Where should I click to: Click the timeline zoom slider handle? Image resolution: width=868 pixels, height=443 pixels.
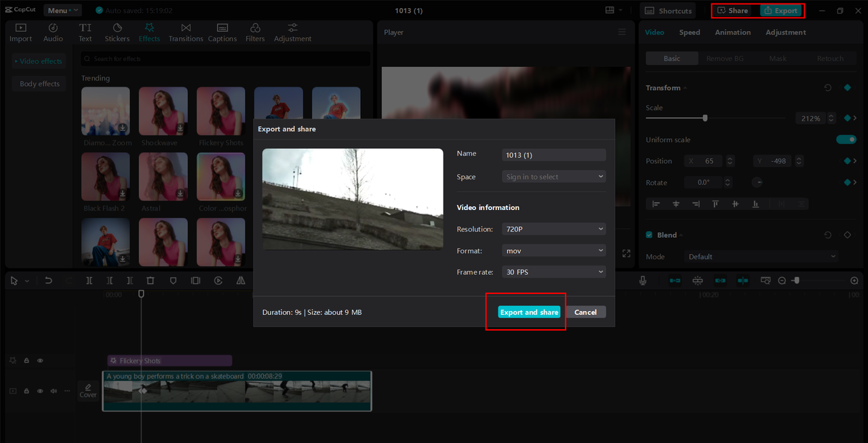(797, 280)
